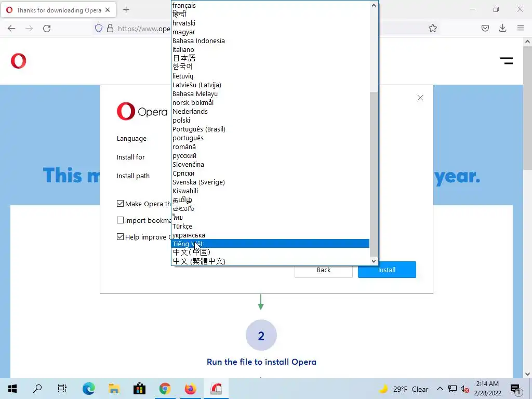Choose Српски from the language list
The width and height of the screenshot is (532, 399).
270,173
